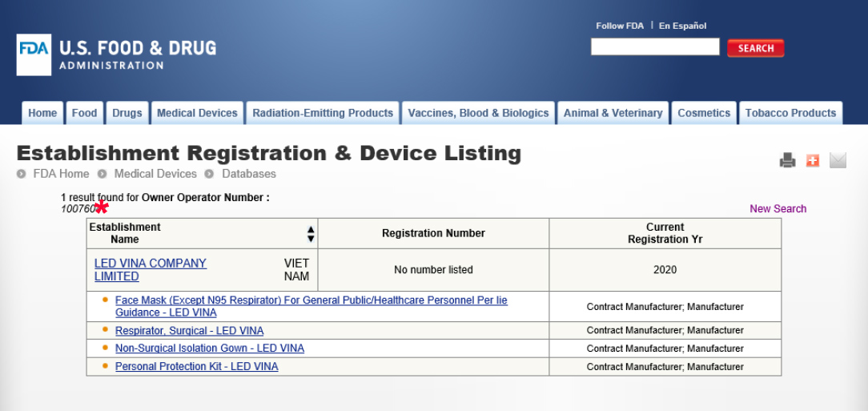The image size is (868, 411).
Task: Click the site search input field
Action: pyautogui.click(x=655, y=47)
